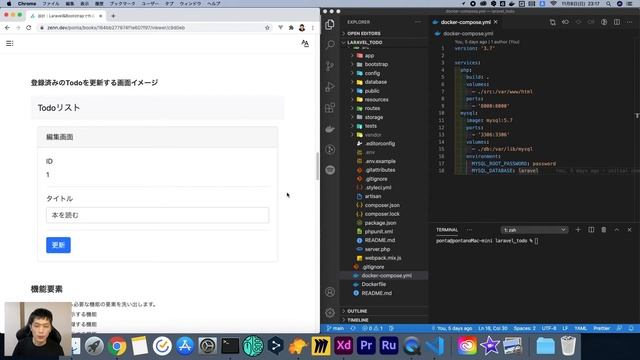Screen dimensions: 640x360
Task: Open Explorer more actions ellipsis
Action: click(x=418, y=22)
